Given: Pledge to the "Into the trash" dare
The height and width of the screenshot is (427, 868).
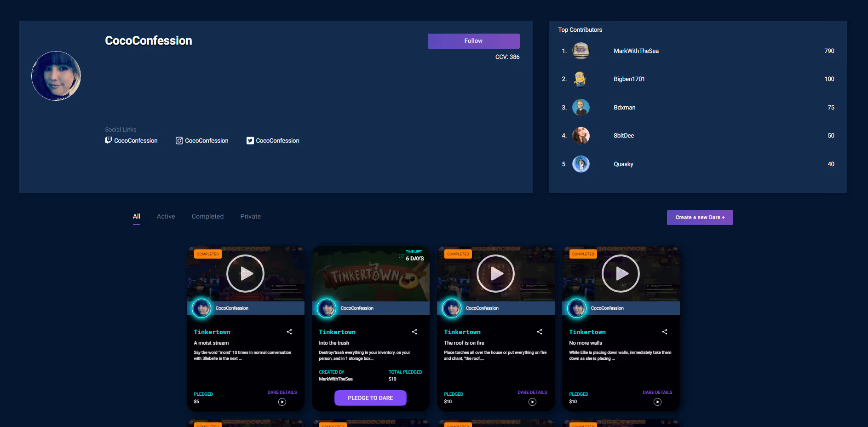Looking at the screenshot, I should (370, 398).
